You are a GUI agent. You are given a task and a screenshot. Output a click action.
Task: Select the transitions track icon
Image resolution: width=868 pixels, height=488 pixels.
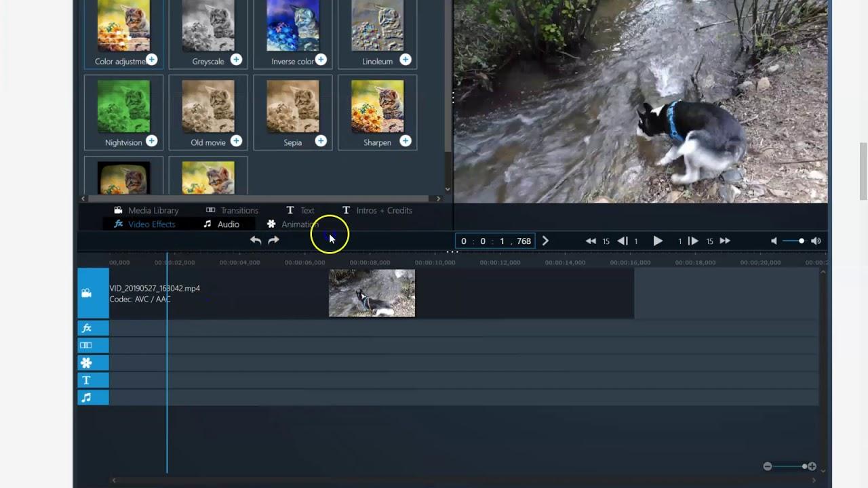click(x=85, y=345)
